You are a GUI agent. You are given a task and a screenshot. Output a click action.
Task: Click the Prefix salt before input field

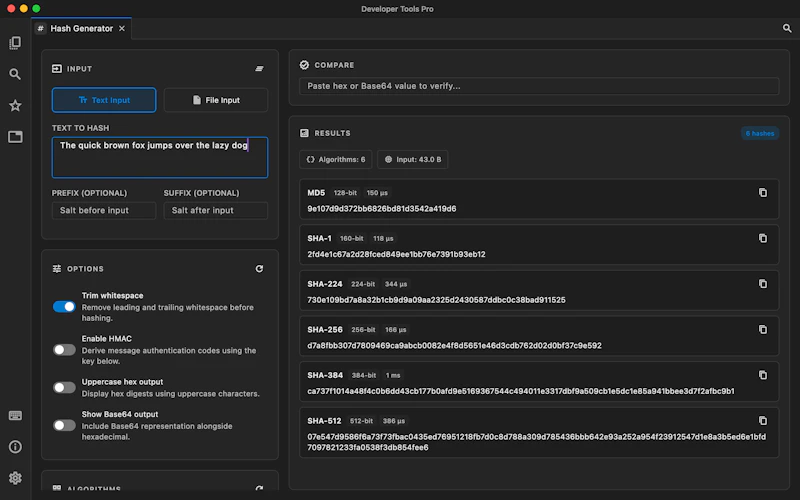(104, 210)
